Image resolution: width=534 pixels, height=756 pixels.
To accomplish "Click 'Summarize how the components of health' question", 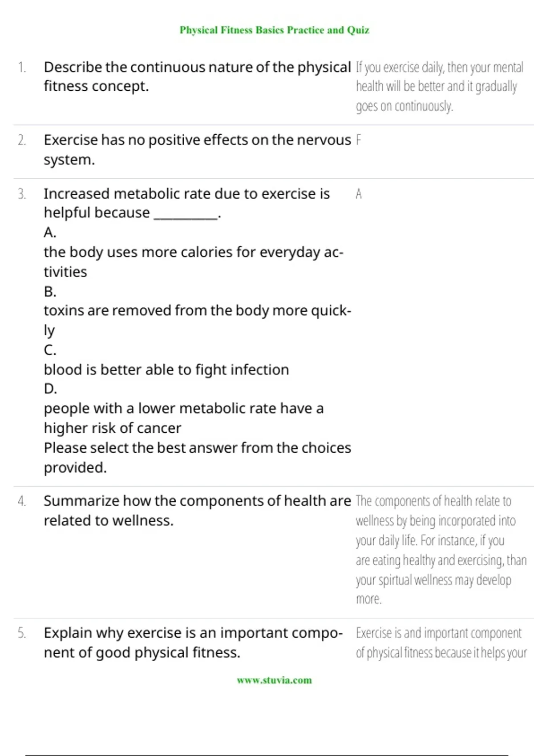I will pyautogui.click(x=197, y=511).
